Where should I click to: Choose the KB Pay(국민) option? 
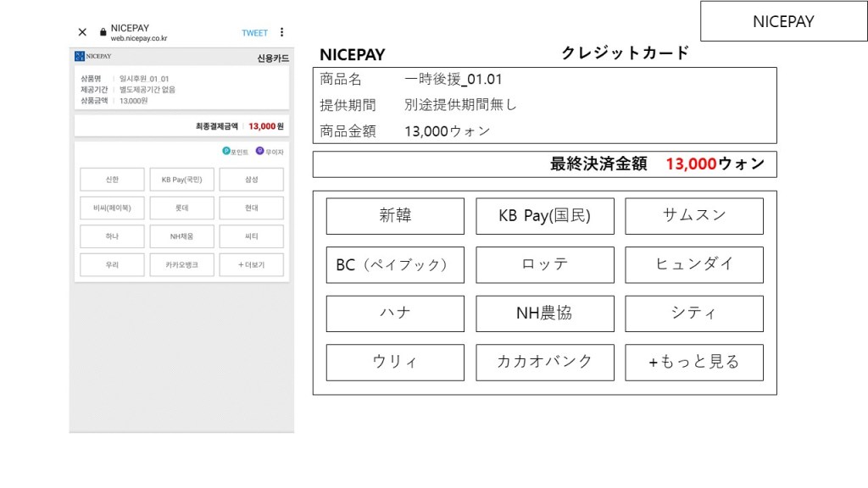point(181,180)
